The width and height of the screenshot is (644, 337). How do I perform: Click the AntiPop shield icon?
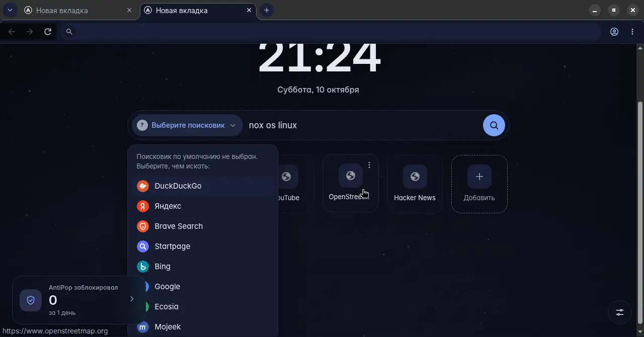[31, 300]
